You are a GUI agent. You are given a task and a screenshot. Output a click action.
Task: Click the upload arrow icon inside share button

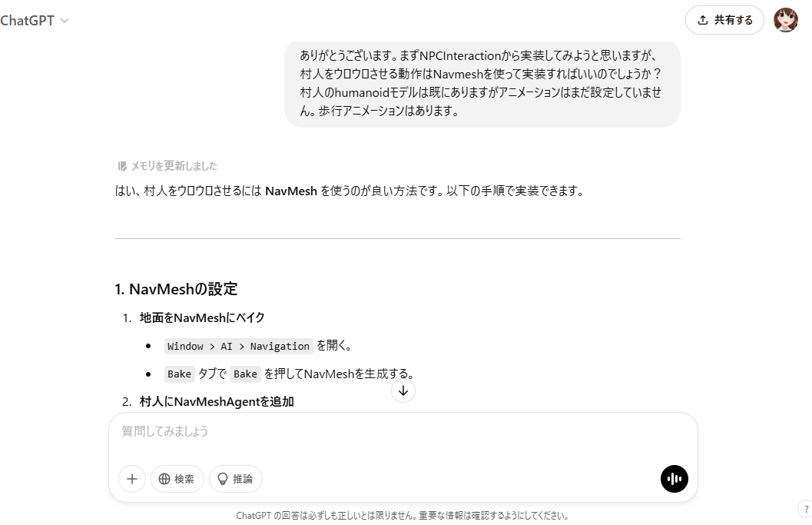(703, 20)
